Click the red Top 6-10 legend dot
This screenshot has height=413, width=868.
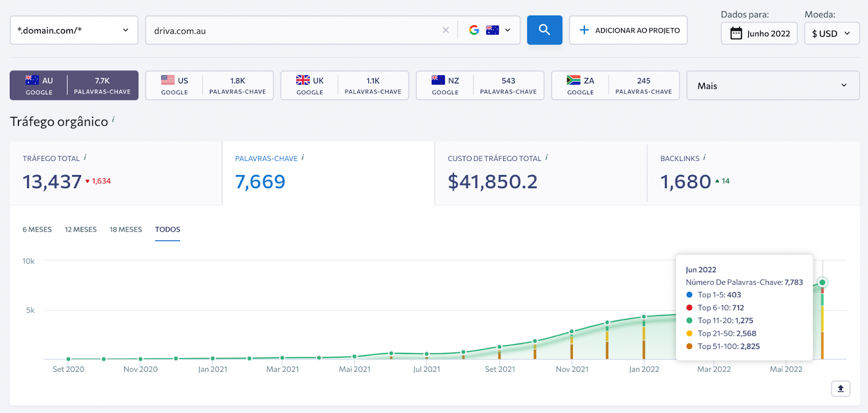pyautogui.click(x=690, y=308)
